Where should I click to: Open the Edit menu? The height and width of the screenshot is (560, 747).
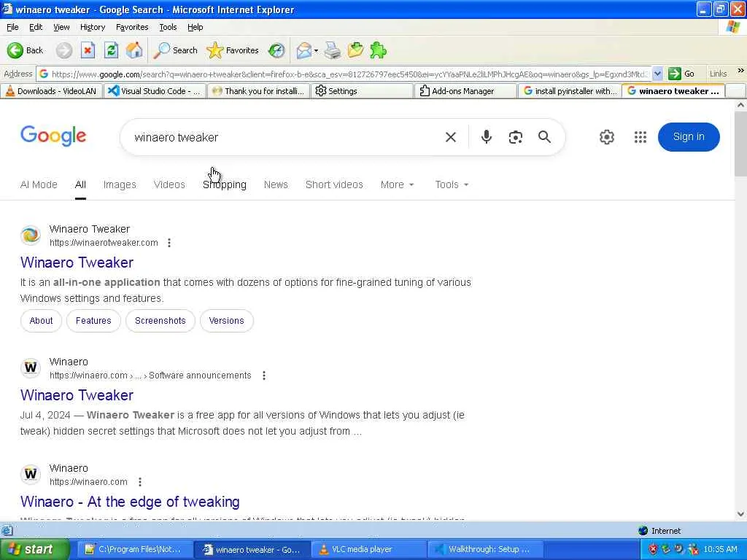pyautogui.click(x=36, y=27)
